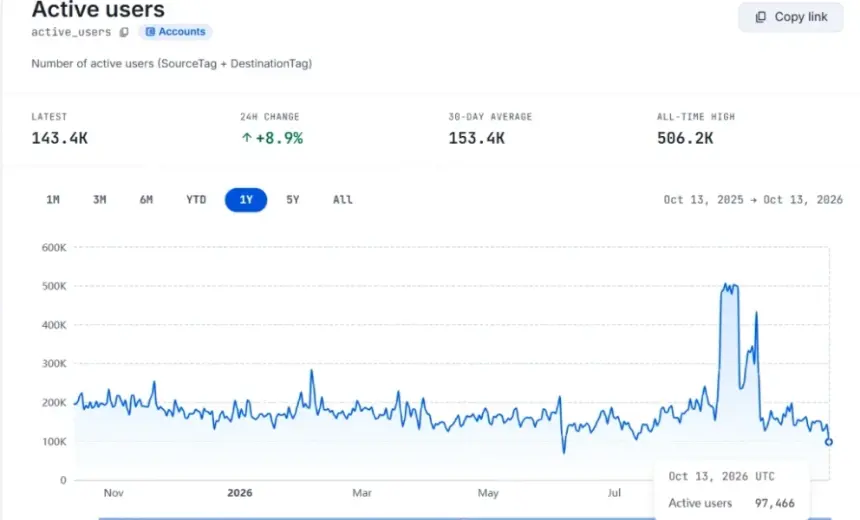Select the active 1Y range tab
This screenshot has height=520, width=860.
pos(246,200)
